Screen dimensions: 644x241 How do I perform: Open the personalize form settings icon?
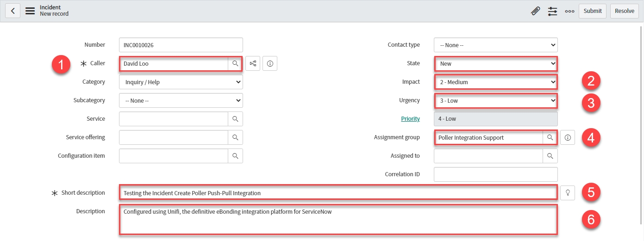coord(552,11)
